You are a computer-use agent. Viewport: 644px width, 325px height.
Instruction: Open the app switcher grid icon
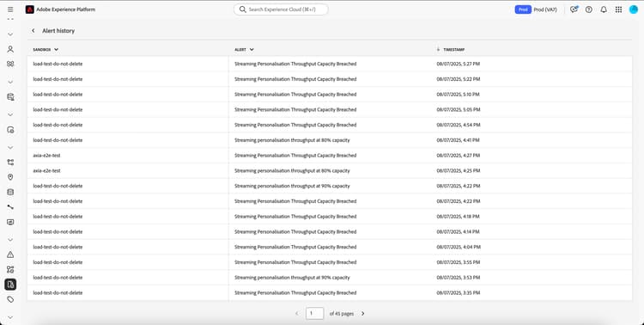point(618,9)
